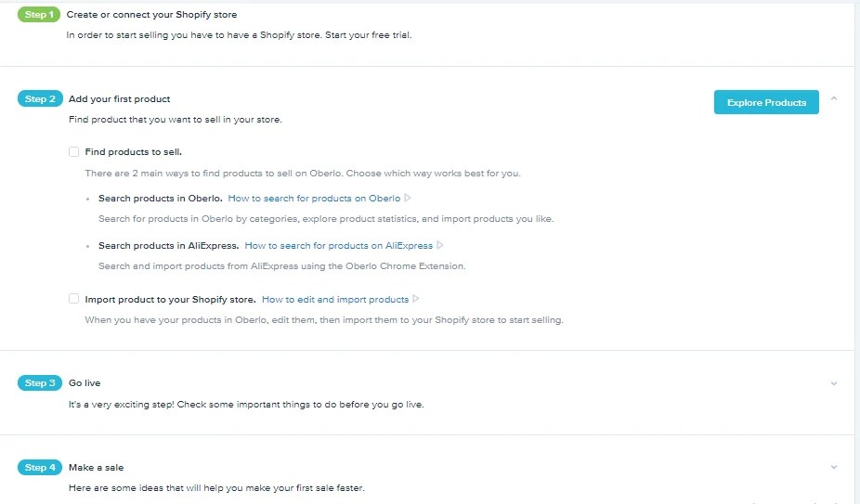
Task: Click the 'Go live' heading
Action: pyautogui.click(x=85, y=383)
